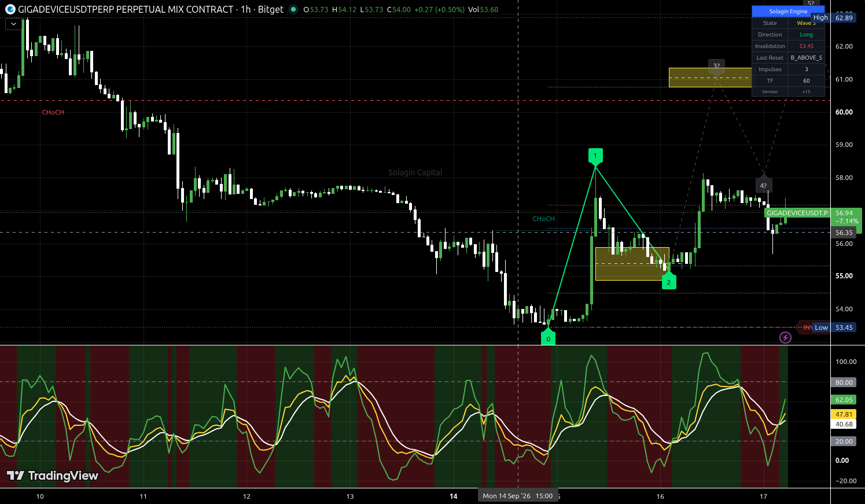The width and height of the screenshot is (865, 504).
Task: Select the green wave label 0
Action: 548,338
